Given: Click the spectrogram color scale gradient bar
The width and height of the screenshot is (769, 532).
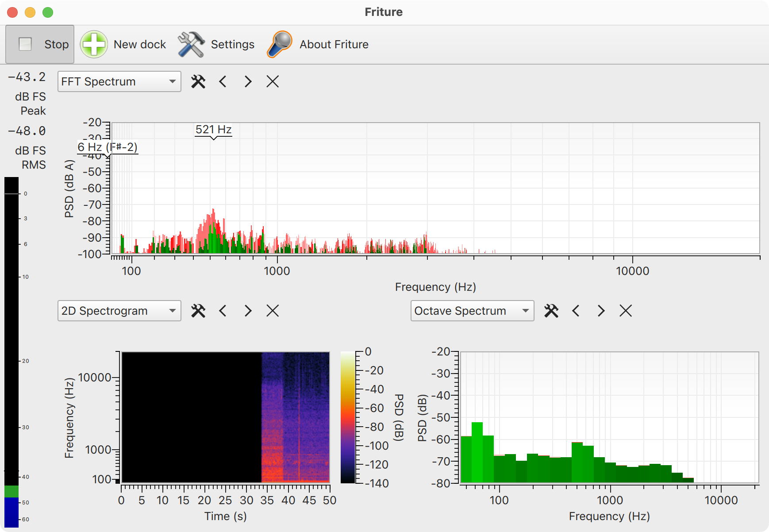Looking at the screenshot, I should 348,417.
